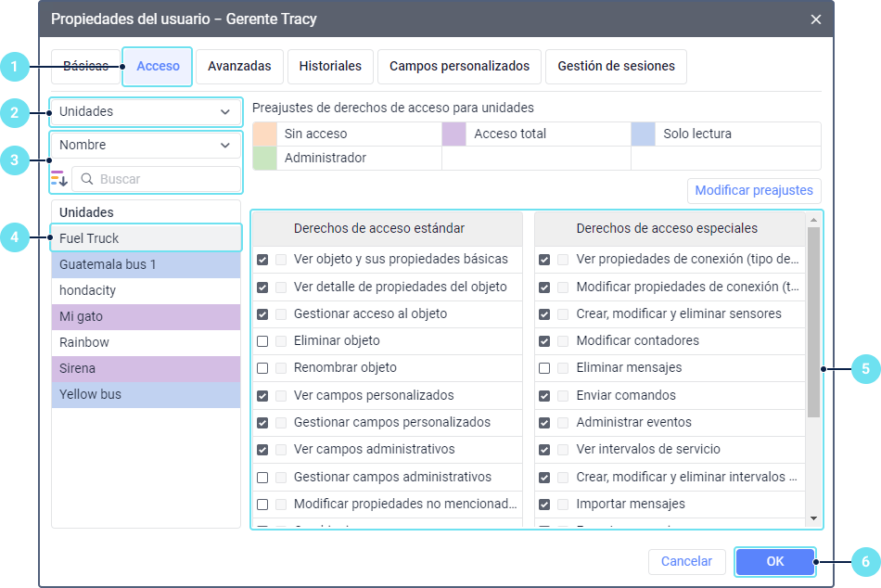Image resolution: width=881 pixels, height=588 pixels.
Task: Select 'Guatemala bus 1' in units list
Action: click(146, 265)
